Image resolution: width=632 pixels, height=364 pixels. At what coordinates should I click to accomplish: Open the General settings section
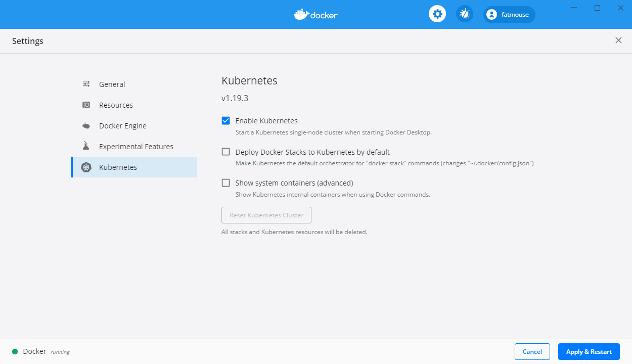(134, 84)
